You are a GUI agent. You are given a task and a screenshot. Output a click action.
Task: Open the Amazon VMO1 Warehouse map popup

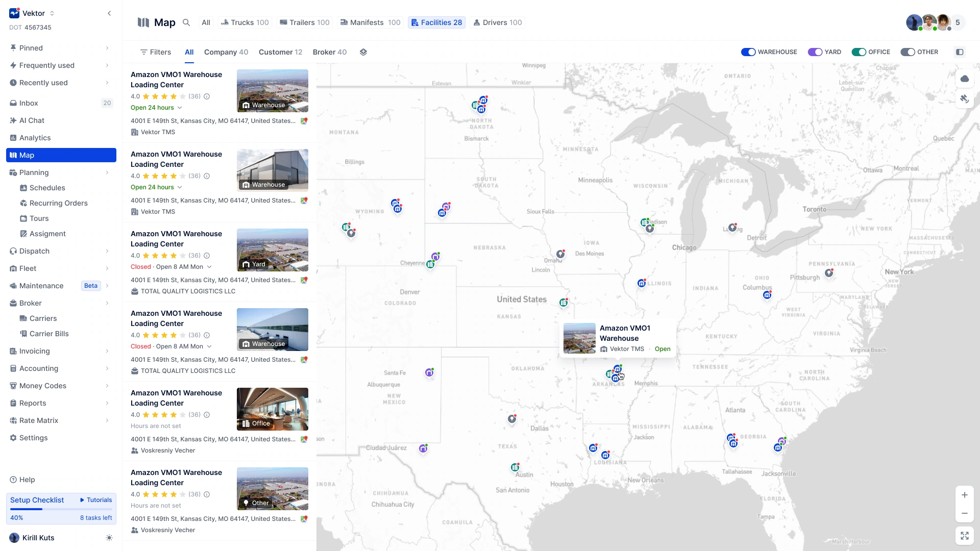[618, 338]
